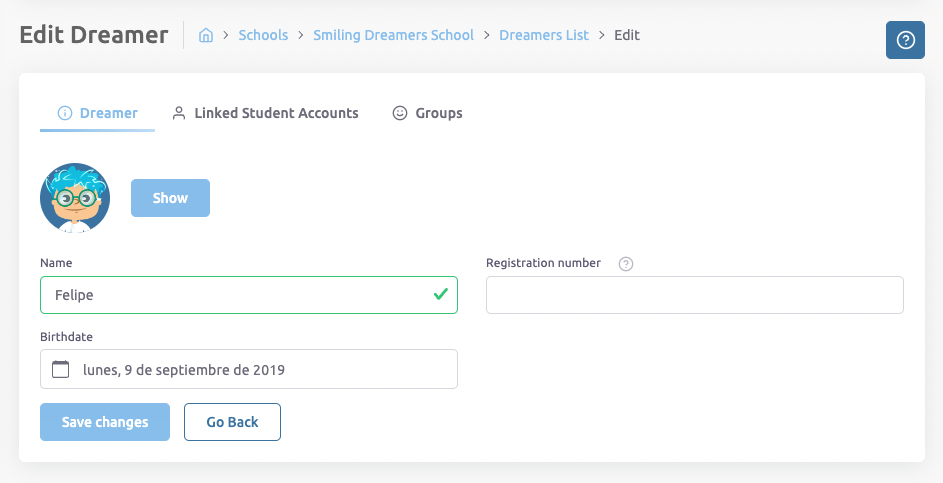943x483 pixels.
Task: Click the Save changes button
Action: [x=105, y=422]
